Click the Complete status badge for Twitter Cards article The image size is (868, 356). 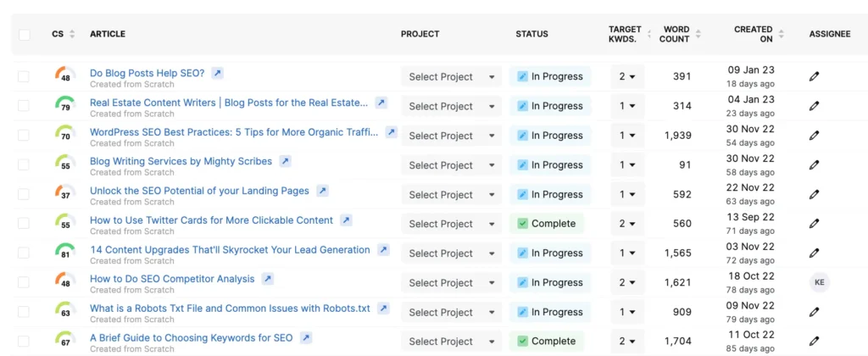[547, 224]
